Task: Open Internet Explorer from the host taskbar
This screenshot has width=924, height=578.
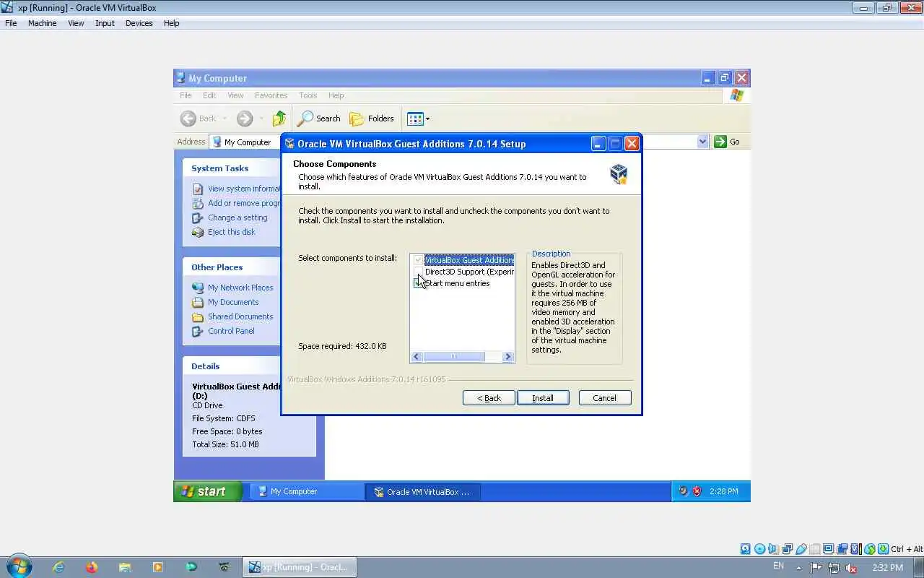Action: point(58,567)
